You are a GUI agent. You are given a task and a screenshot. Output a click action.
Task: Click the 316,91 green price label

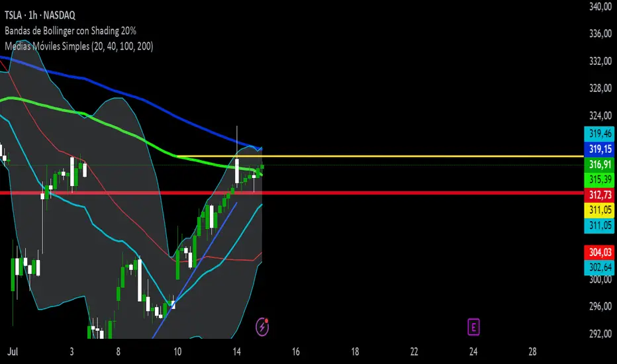[x=599, y=165]
